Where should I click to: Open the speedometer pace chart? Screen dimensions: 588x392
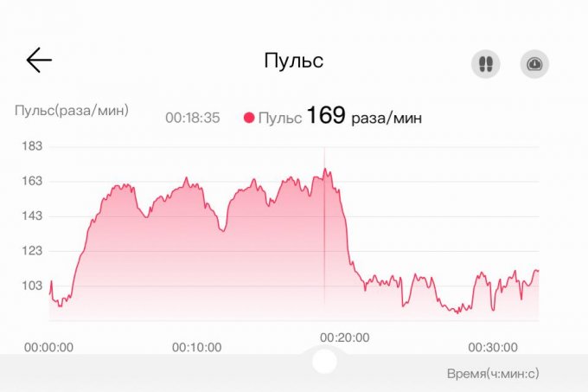[x=534, y=63]
